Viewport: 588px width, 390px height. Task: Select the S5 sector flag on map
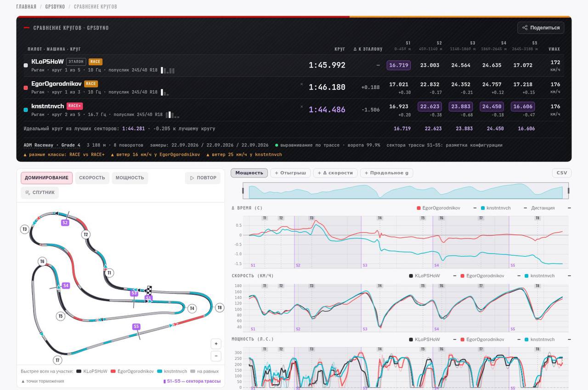[x=136, y=327]
